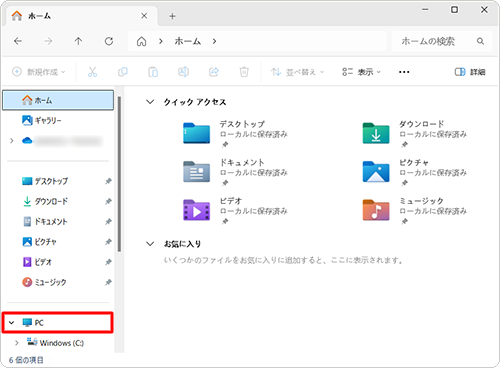Screen dimensions: 500x368
Task: Go up one folder level
Action: click(78, 41)
